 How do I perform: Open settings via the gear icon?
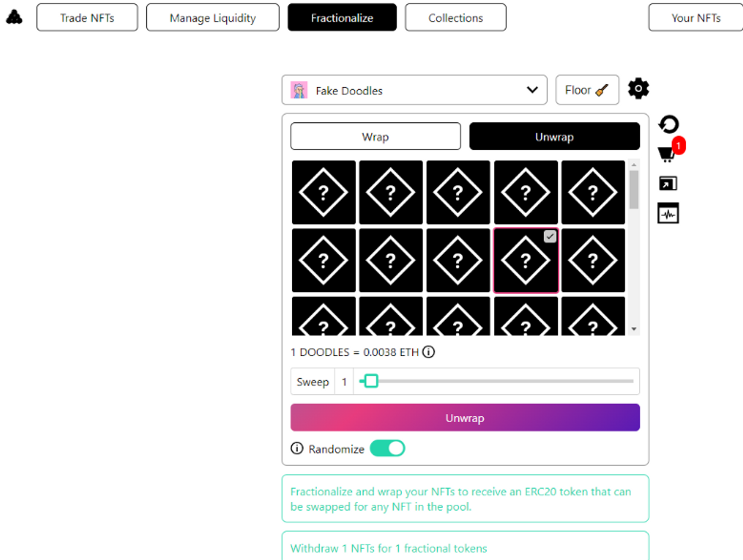click(x=638, y=89)
